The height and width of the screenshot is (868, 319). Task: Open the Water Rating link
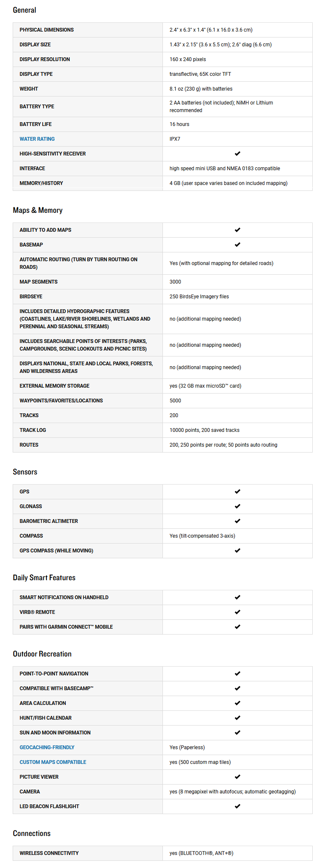pos(37,139)
